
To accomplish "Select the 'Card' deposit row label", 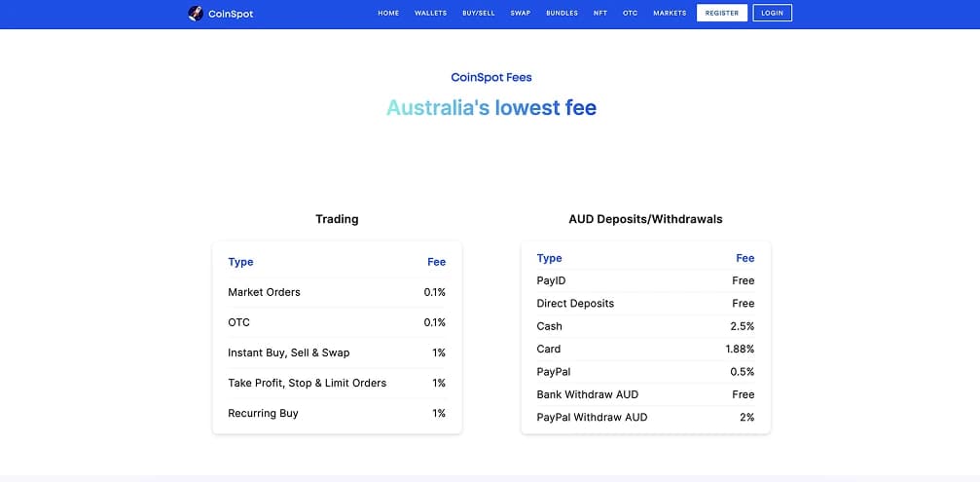I will (549, 349).
